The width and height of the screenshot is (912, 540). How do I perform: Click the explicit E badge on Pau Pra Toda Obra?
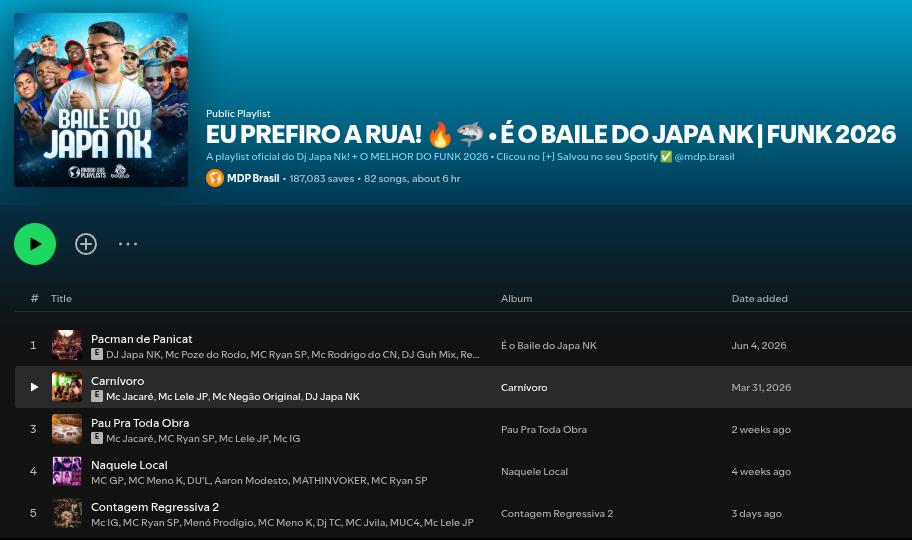click(97, 438)
